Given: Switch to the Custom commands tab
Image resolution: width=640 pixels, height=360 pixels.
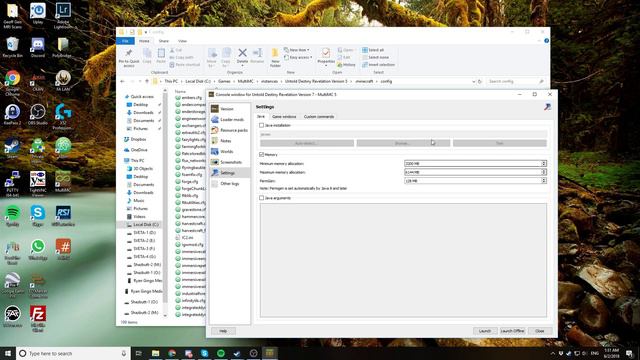Looking at the screenshot, I should point(319,117).
